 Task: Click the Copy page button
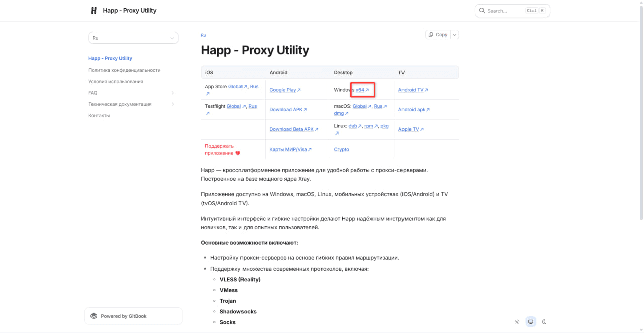pos(438,35)
